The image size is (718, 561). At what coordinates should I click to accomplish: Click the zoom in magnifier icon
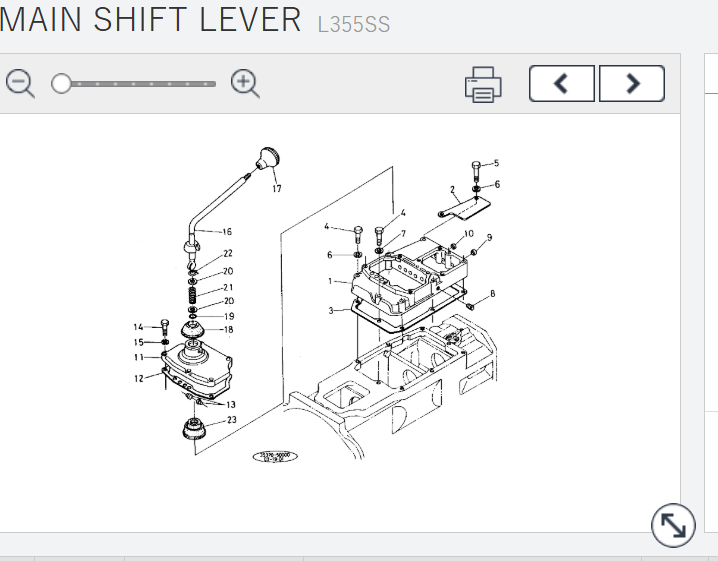pos(245,84)
